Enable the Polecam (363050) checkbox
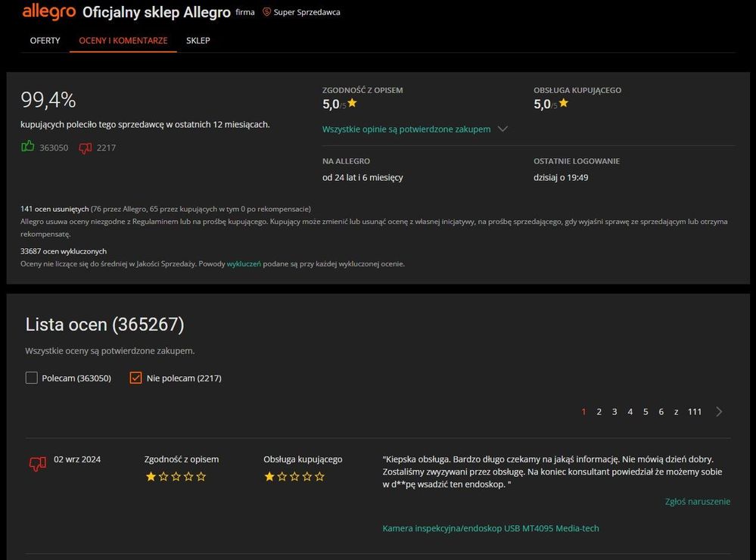This screenshot has width=756, height=560. 31,378
